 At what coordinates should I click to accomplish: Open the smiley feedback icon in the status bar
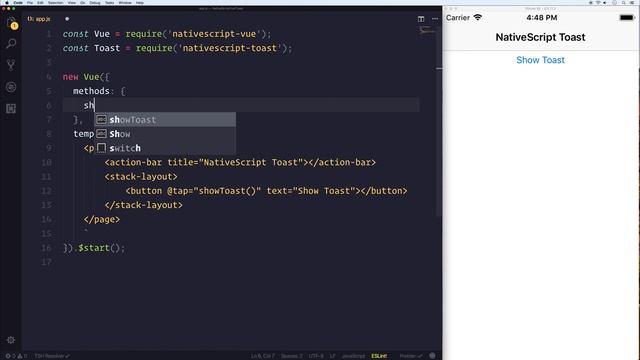pos(432,356)
